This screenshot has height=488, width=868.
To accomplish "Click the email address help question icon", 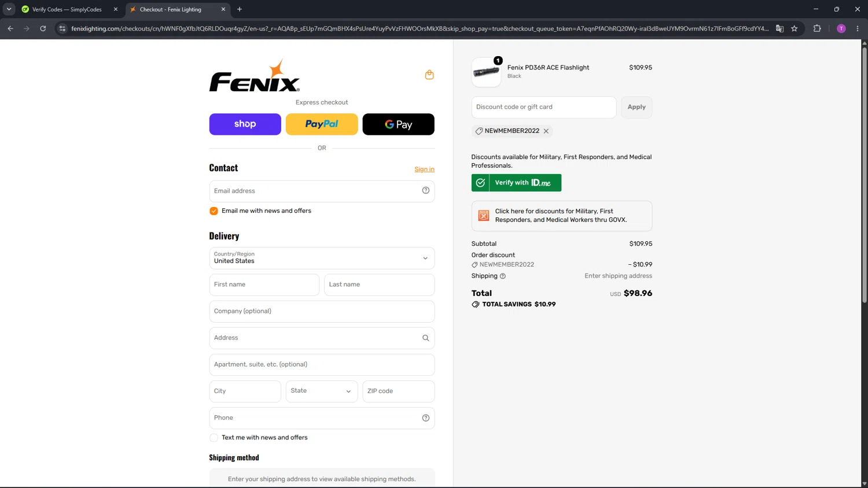I will tap(426, 191).
